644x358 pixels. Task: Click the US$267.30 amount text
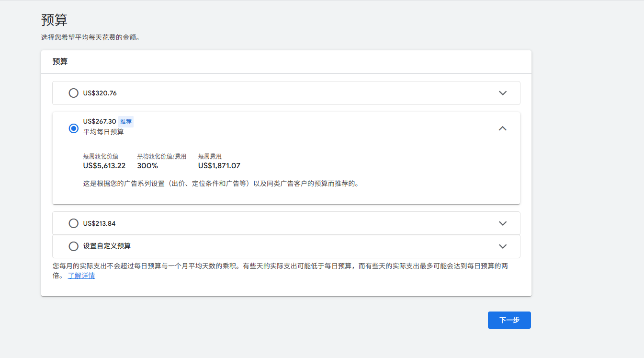(x=100, y=121)
